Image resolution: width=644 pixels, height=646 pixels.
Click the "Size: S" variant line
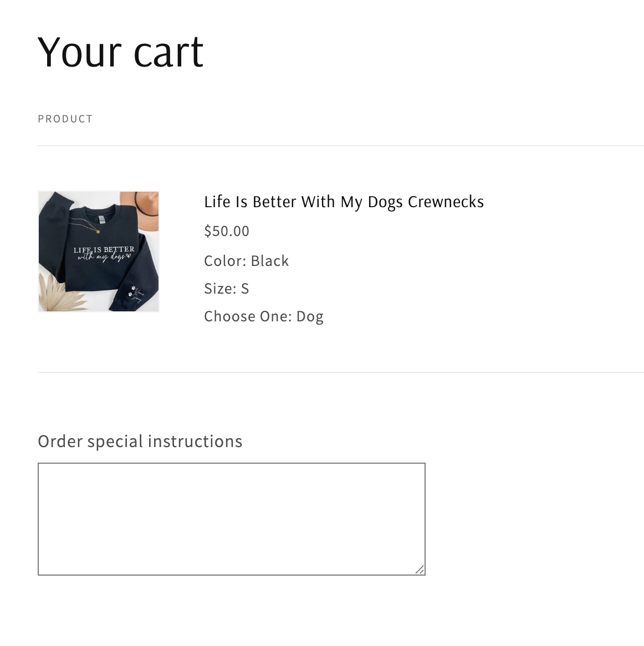(226, 289)
